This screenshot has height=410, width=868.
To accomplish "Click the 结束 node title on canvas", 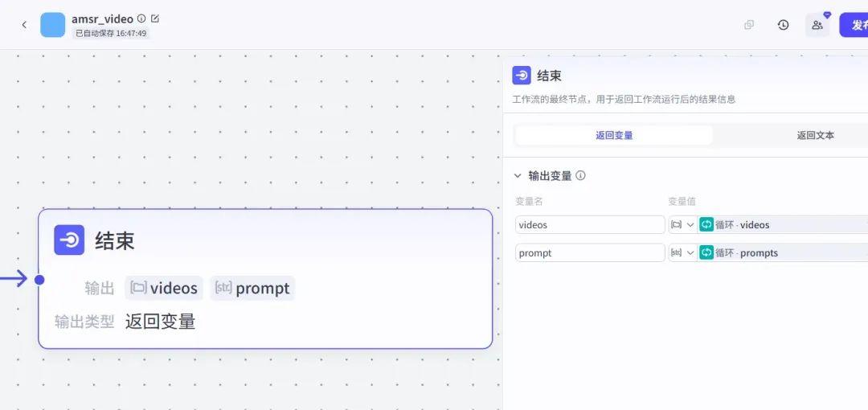I will click(115, 240).
